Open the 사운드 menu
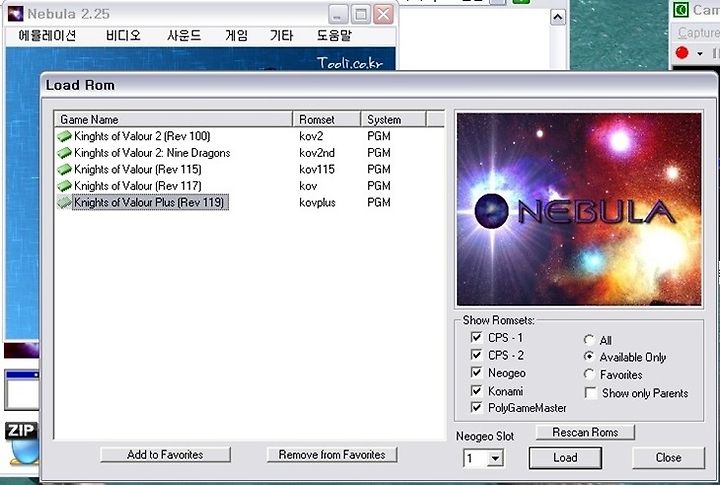The image size is (720, 485). tap(184, 35)
